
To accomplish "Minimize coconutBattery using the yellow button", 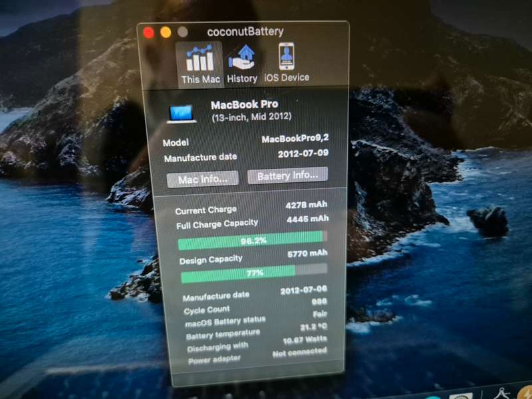I will coord(166,33).
